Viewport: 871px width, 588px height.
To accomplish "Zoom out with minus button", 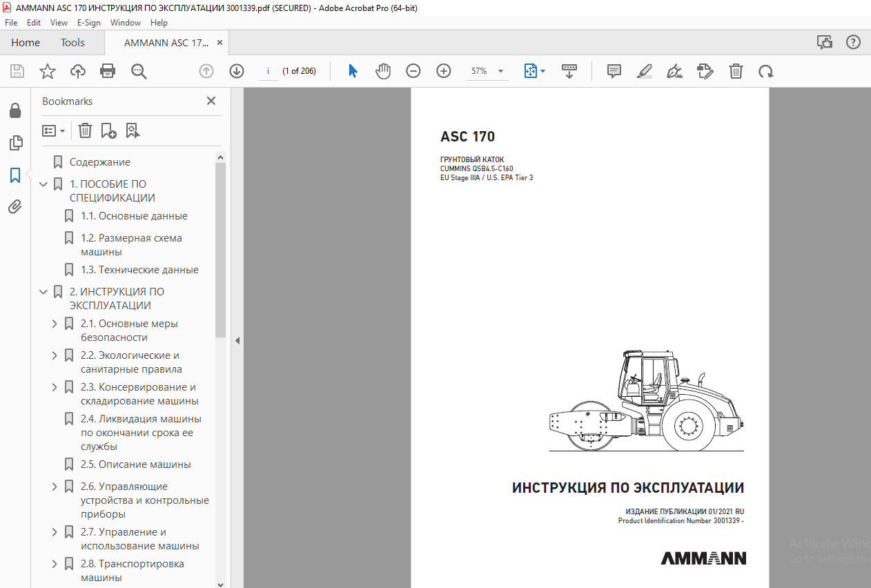I will point(413,71).
